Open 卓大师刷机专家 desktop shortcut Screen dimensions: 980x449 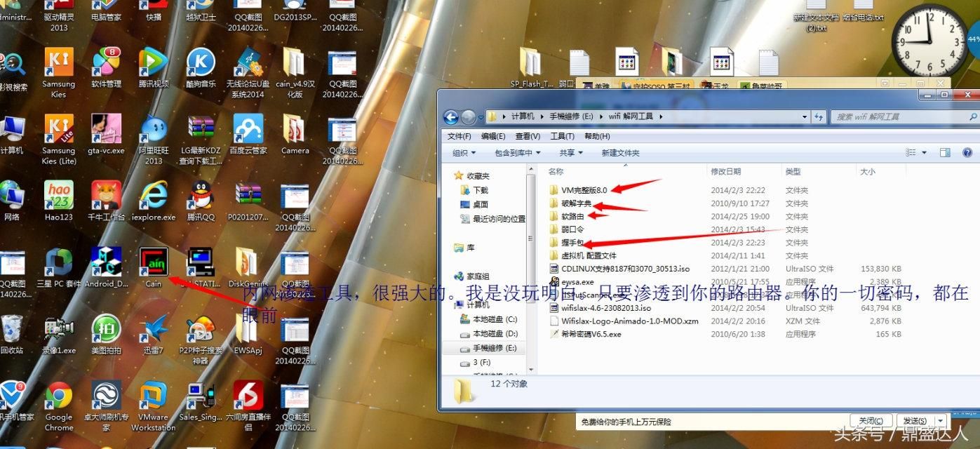(x=107, y=406)
